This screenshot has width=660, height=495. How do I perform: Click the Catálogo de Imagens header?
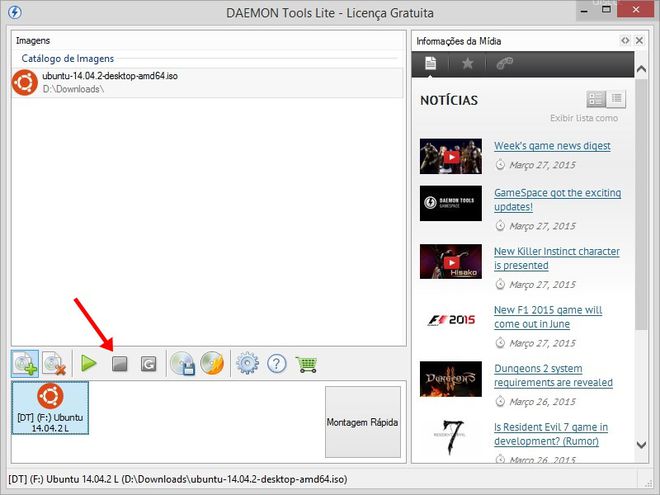[x=68, y=59]
